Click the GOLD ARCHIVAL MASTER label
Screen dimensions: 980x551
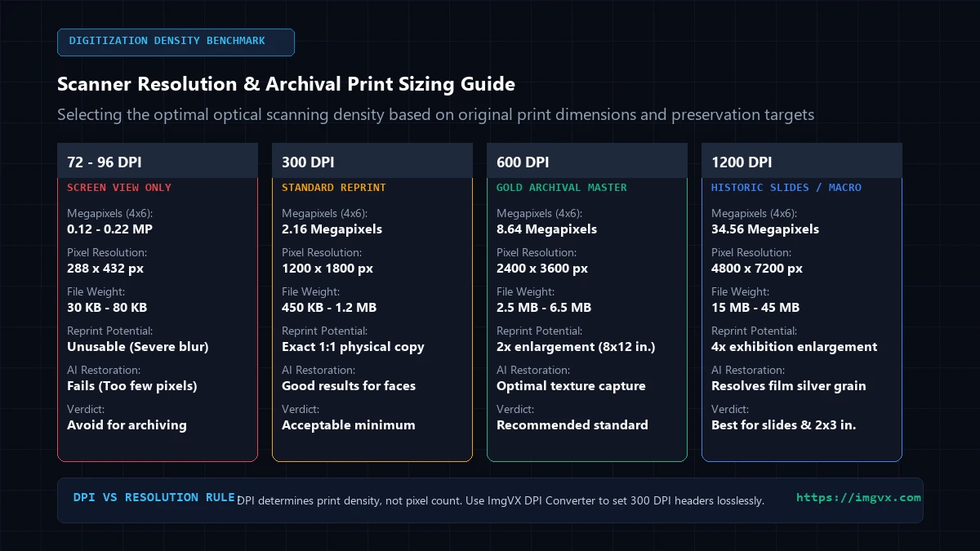pyautogui.click(x=562, y=188)
